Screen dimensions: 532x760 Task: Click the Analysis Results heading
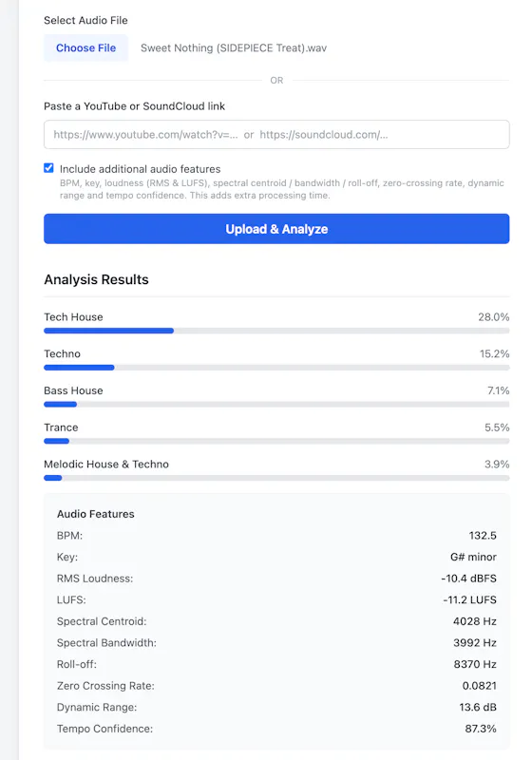(96, 279)
